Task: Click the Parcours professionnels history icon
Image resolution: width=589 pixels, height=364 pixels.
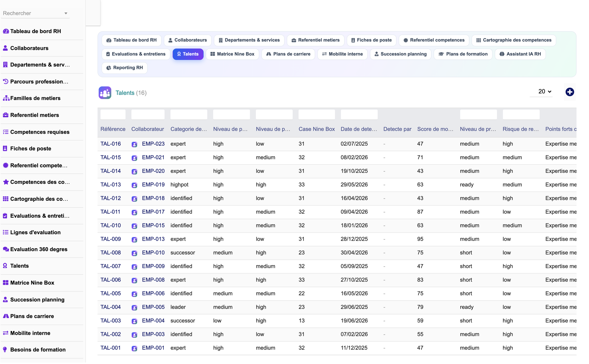Action: [x=5, y=81]
